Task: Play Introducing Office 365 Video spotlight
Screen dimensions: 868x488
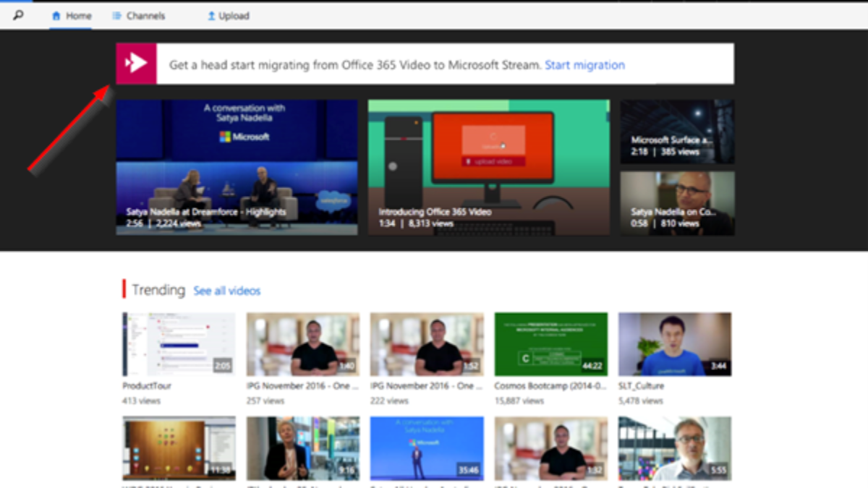Action: pyautogui.click(x=489, y=167)
